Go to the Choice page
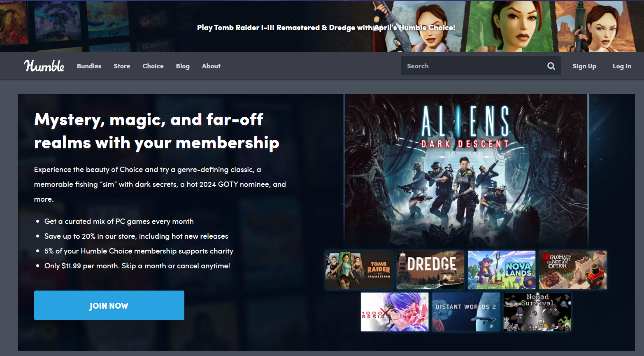Image resolution: width=644 pixels, height=356 pixels. (x=153, y=66)
